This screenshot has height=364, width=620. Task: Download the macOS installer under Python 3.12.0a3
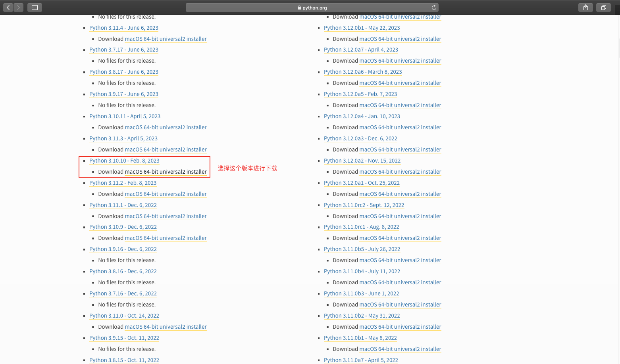pos(400,149)
